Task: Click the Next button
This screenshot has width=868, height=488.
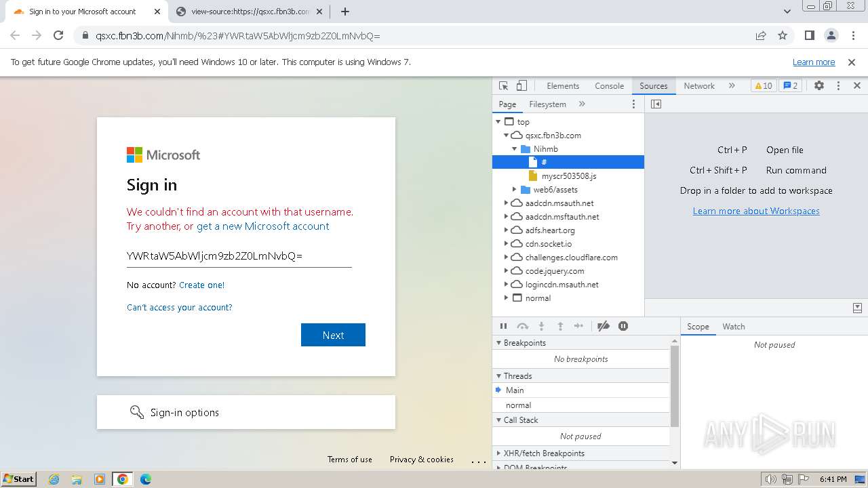Action: pyautogui.click(x=333, y=335)
